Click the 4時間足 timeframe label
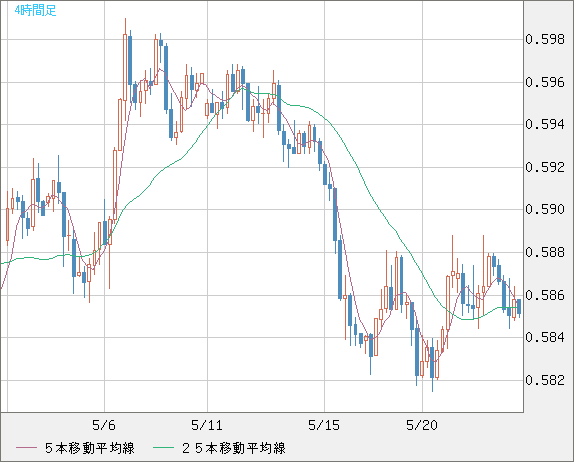 pyautogui.click(x=35, y=10)
